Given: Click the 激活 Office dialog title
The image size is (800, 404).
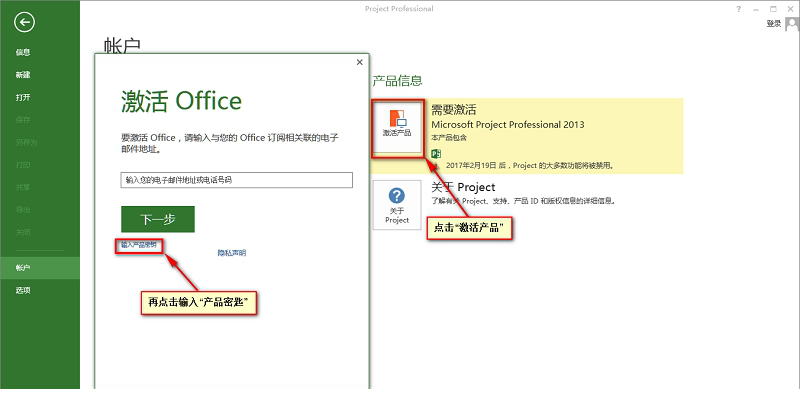Looking at the screenshot, I should click(181, 101).
